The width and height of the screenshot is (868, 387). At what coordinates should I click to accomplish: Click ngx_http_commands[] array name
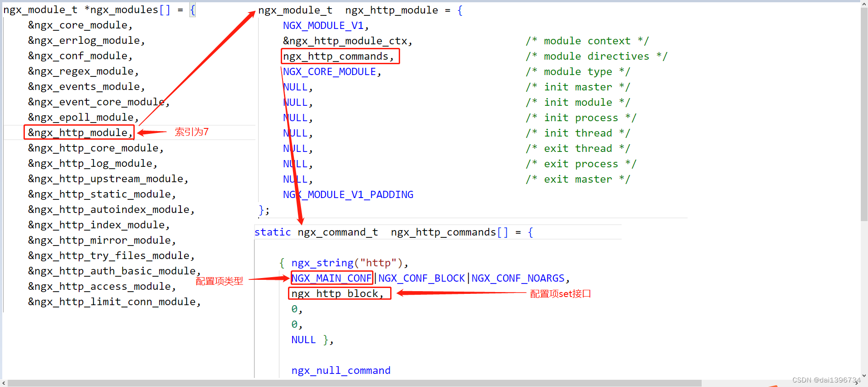[449, 232]
